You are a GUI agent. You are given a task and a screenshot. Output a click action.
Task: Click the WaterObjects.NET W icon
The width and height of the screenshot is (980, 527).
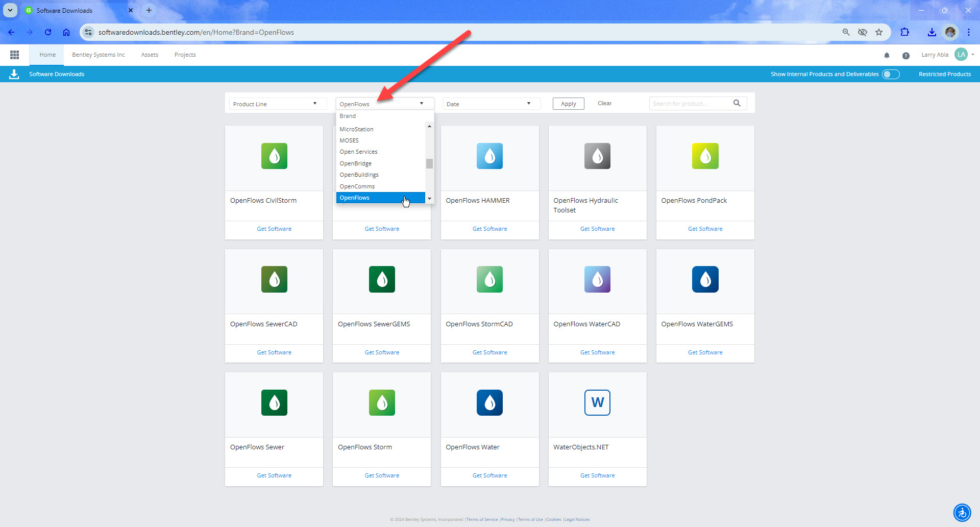coord(597,402)
